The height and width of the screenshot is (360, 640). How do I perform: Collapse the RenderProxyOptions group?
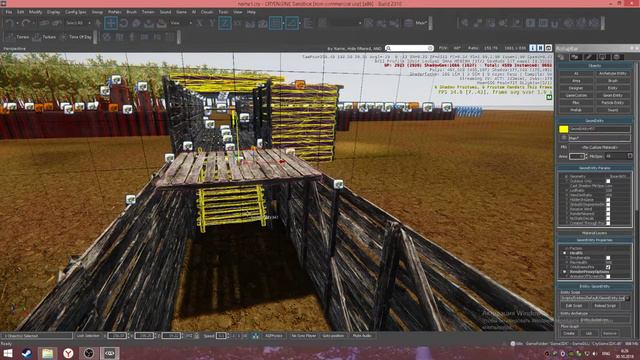coord(565,272)
